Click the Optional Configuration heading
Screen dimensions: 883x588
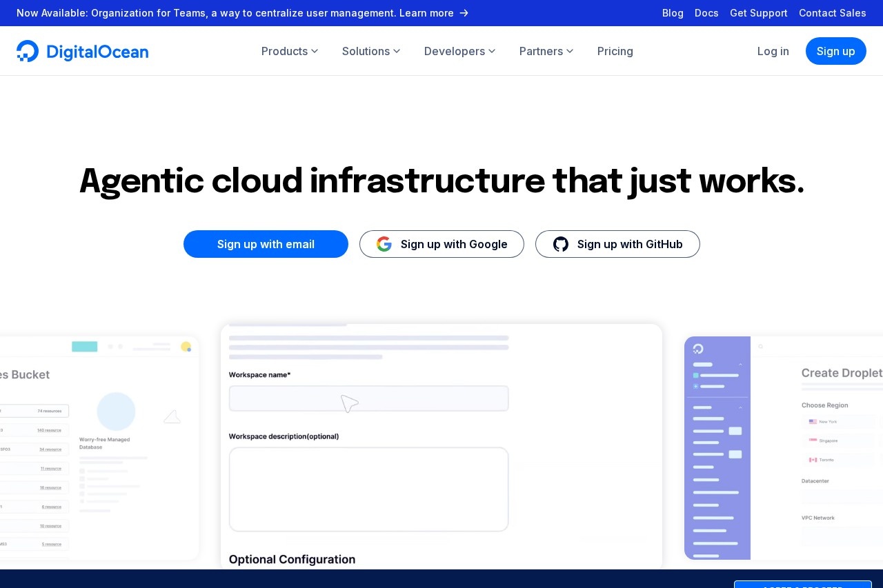pyautogui.click(x=292, y=559)
